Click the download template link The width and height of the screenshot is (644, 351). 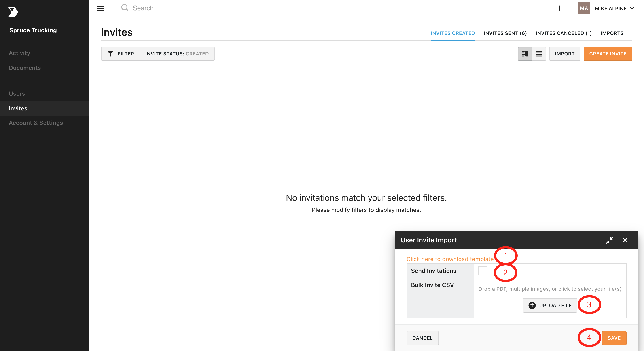pos(450,259)
